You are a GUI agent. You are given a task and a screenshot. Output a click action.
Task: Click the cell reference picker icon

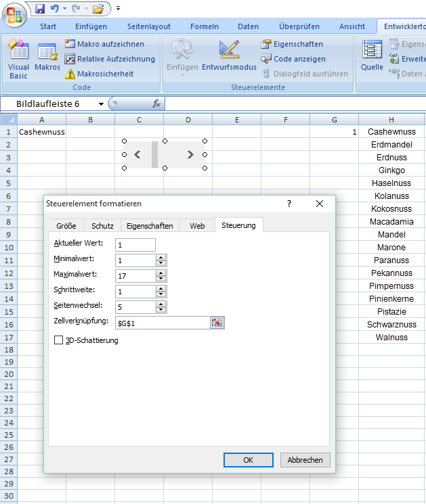[x=217, y=323]
